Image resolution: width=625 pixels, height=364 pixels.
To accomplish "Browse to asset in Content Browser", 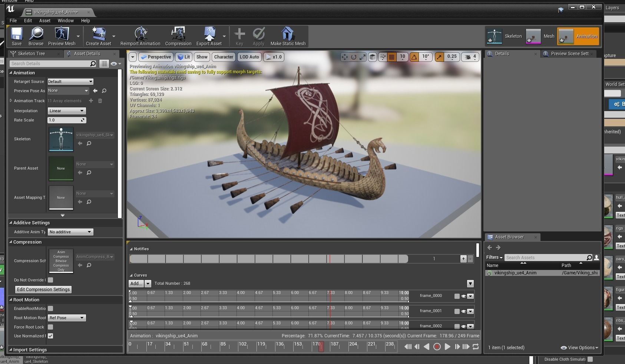I will (36, 36).
